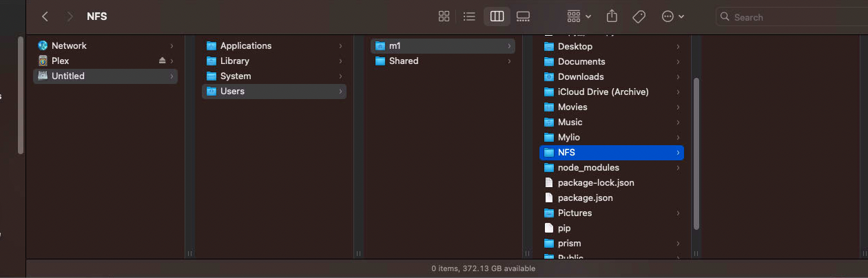This screenshot has height=278, width=868.
Task: Select the package-lock.json file
Action: pos(595,182)
